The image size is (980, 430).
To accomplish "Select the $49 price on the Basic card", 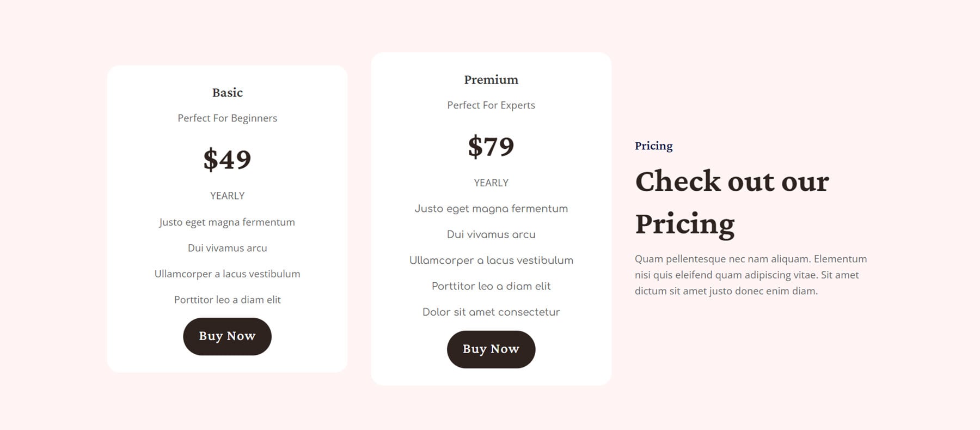I will point(227,159).
